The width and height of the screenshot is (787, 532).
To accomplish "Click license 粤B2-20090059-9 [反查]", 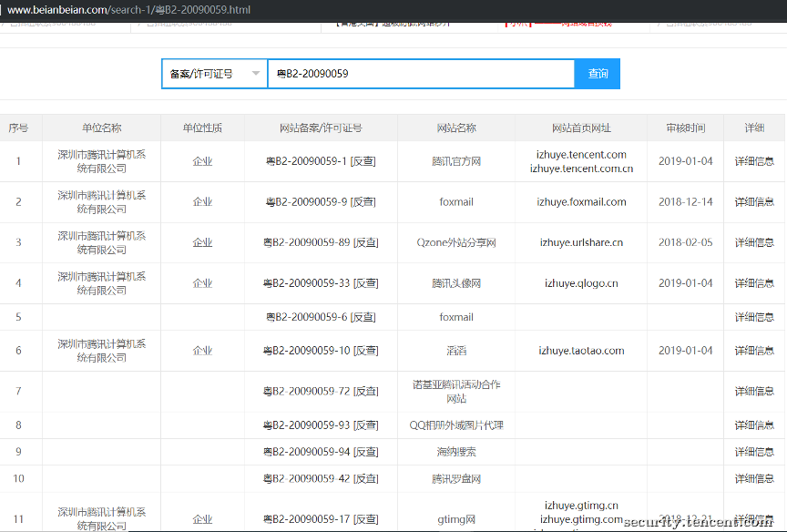I will 321,201.
